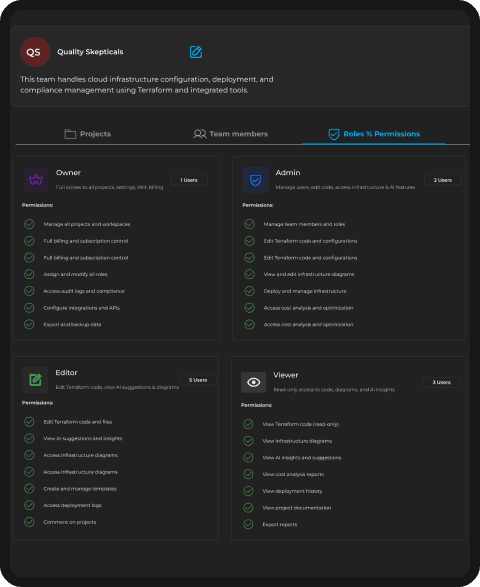The height and width of the screenshot is (587, 480).
Task: Click the Owner crown icon
Action: (36, 180)
